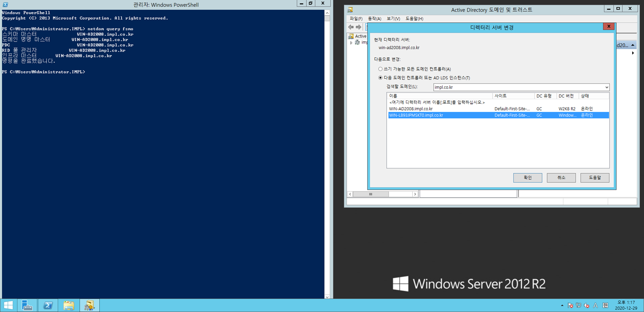This screenshot has height=312, width=644.
Task: Open Server Manager from the taskbar
Action: click(x=27, y=305)
